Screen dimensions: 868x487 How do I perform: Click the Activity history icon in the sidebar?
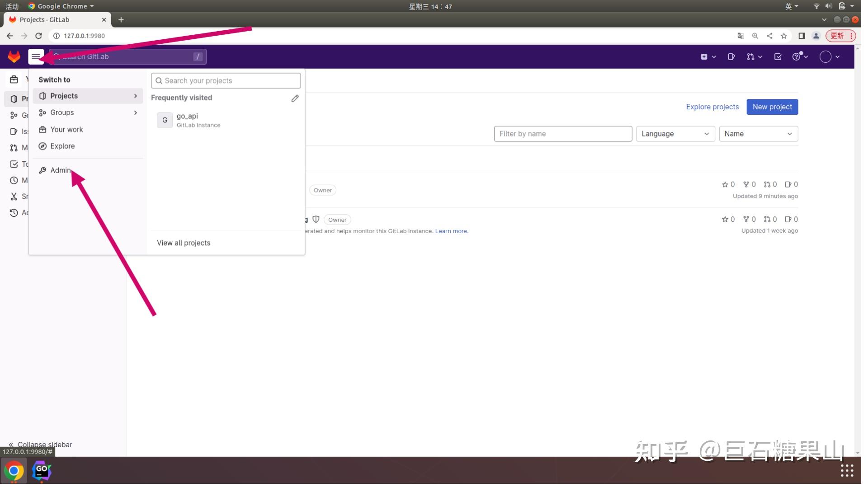click(x=13, y=212)
